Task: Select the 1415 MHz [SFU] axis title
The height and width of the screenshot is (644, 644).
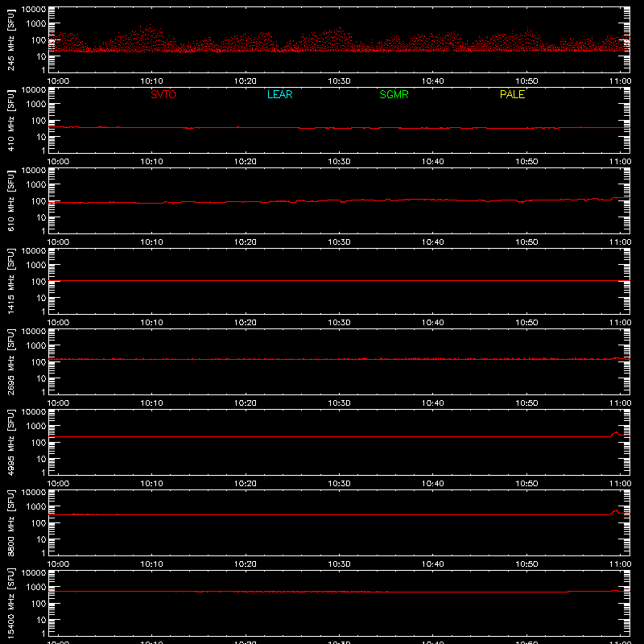Action: pyautogui.click(x=10, y=281)
